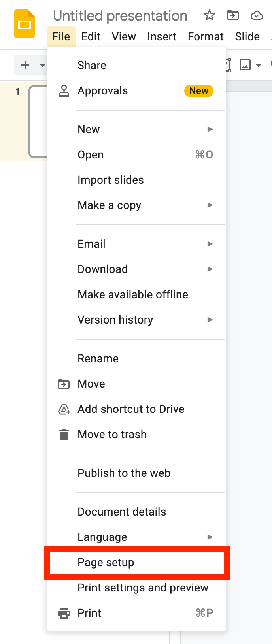Click the Move to trash icon
Viewport: 272px width, 644px height.
pos(64,435)
